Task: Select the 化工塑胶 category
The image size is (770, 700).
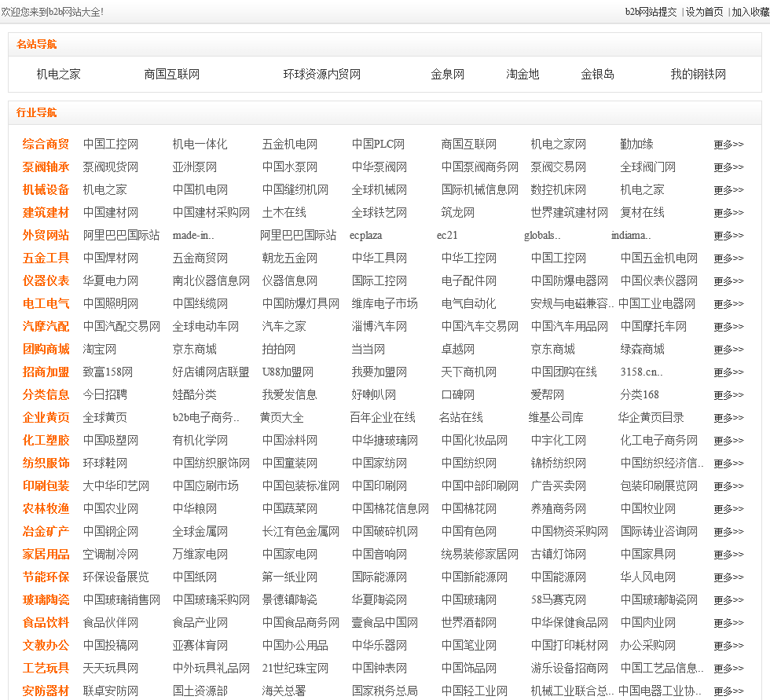Action: (46, 440)
